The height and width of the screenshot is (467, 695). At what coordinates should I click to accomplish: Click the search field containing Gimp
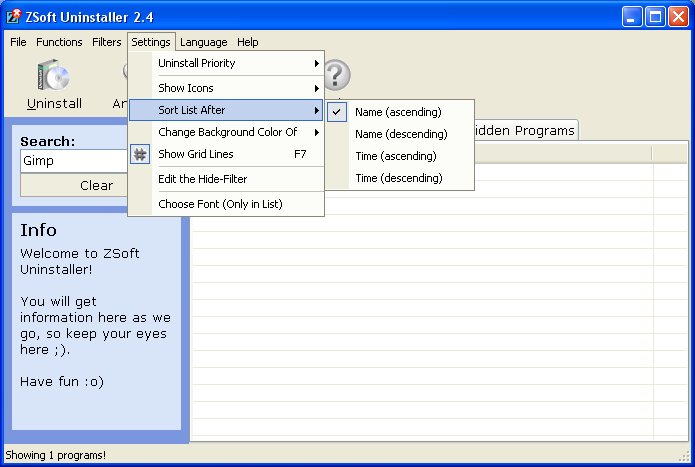click(x=74, y=161)
